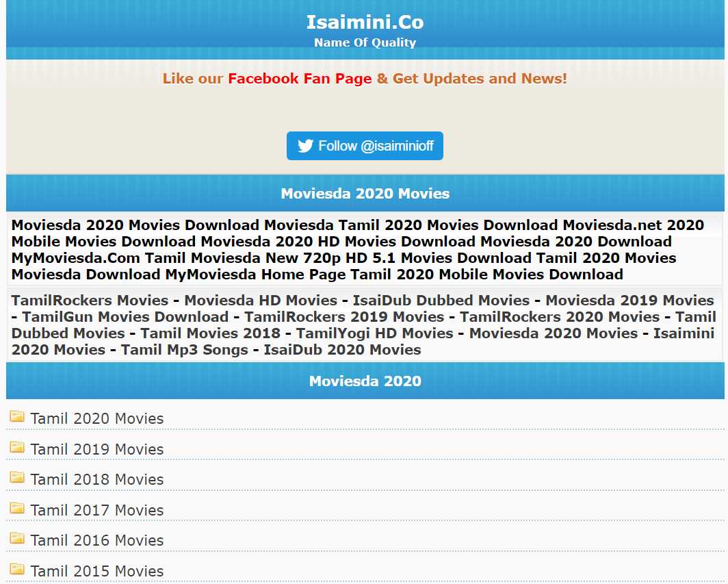Go to IsaiDub Dubbed Movies
The image size is (728, 584).
(441, 301)
